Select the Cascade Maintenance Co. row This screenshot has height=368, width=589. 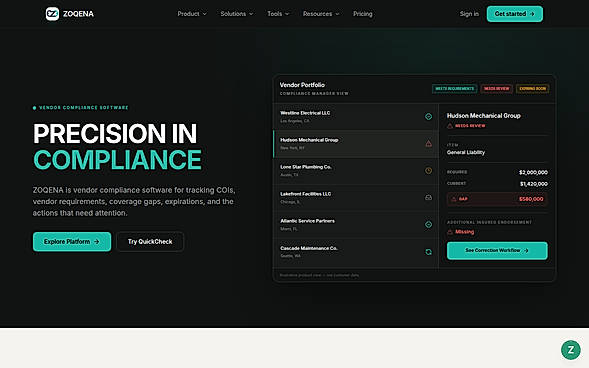(x=356, y=252)
